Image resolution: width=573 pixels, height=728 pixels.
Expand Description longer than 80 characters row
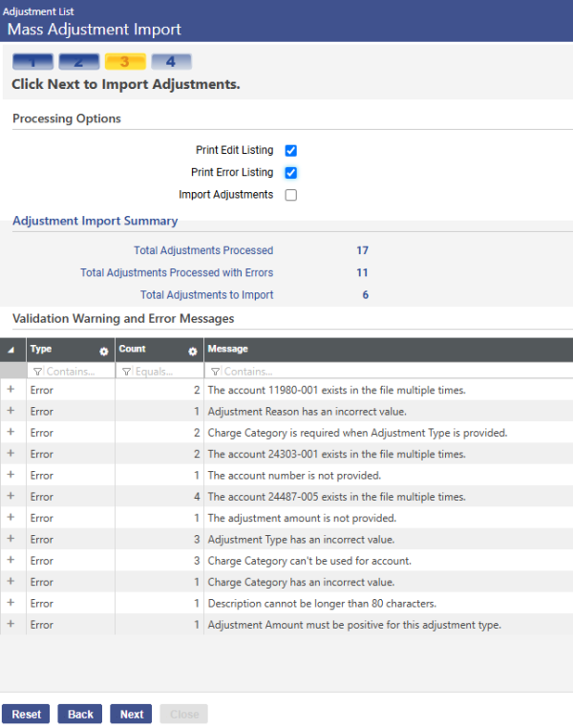(11, 603)
